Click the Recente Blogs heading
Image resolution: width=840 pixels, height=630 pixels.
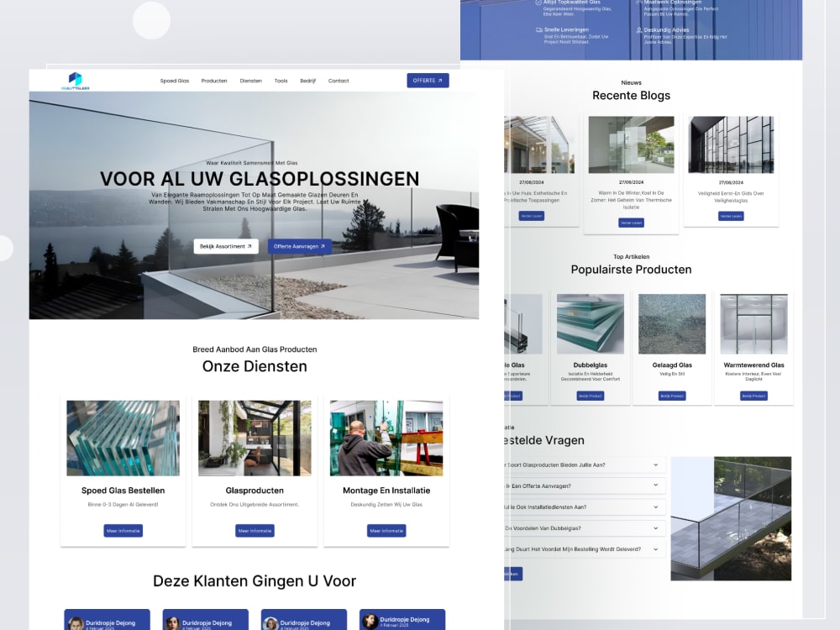[631, 96]
